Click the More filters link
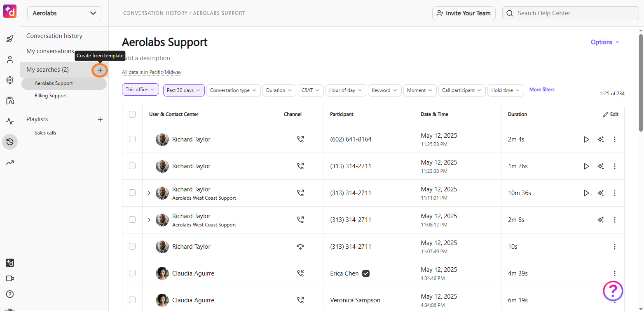This screenshot has width=644, height=311. point(542,90)
